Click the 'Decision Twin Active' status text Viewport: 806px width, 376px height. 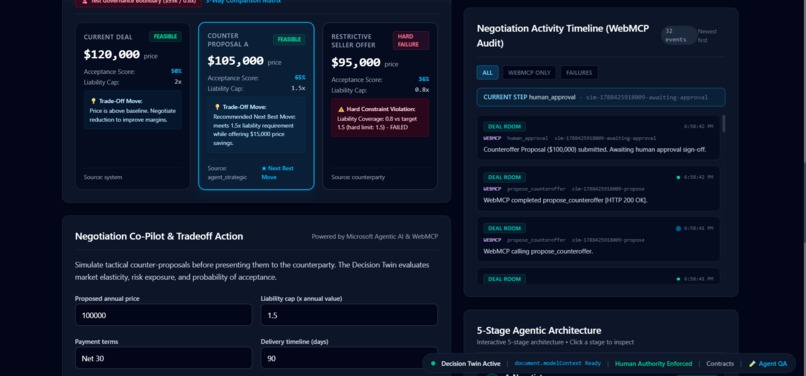470,364
